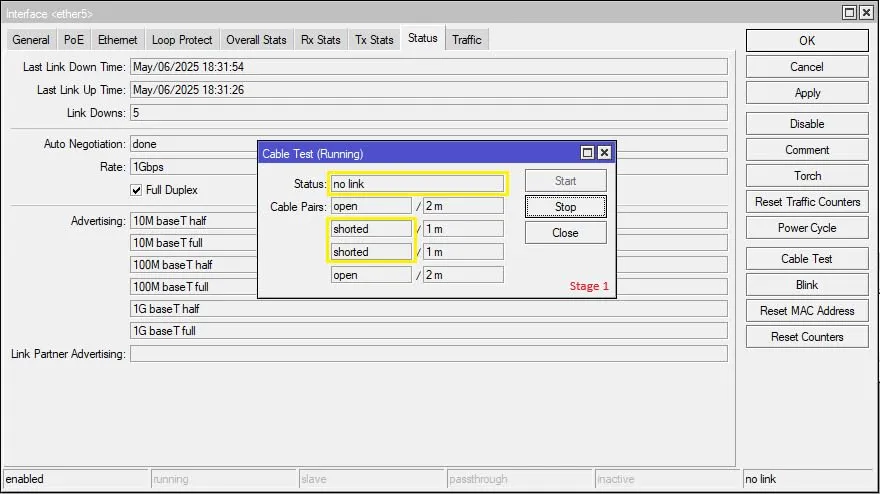Click the Close button in Cable Test

[565, 233]
